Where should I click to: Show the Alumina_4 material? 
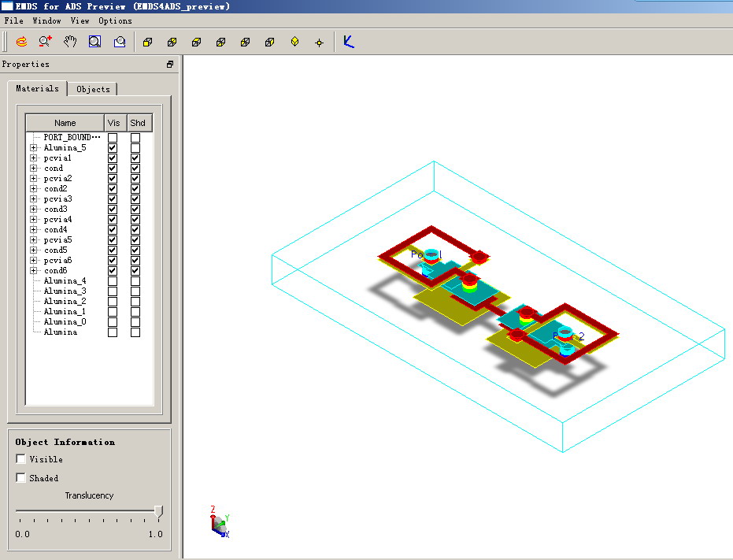[x=113, y=281]
